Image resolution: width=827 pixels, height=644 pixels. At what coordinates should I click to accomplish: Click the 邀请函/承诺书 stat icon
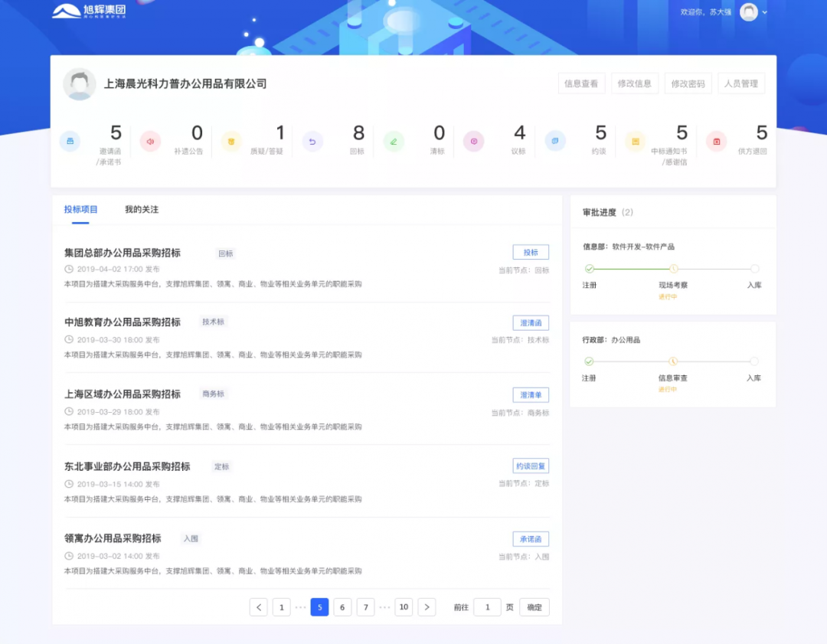coord(70,142)
